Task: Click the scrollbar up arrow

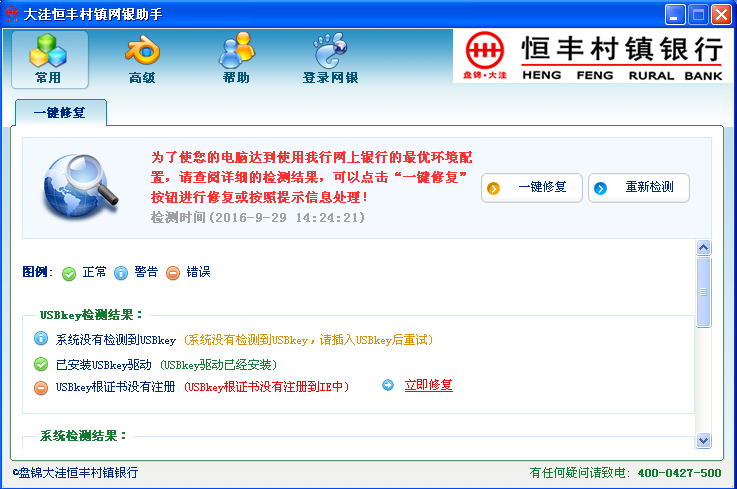Action: click(703, 248)
